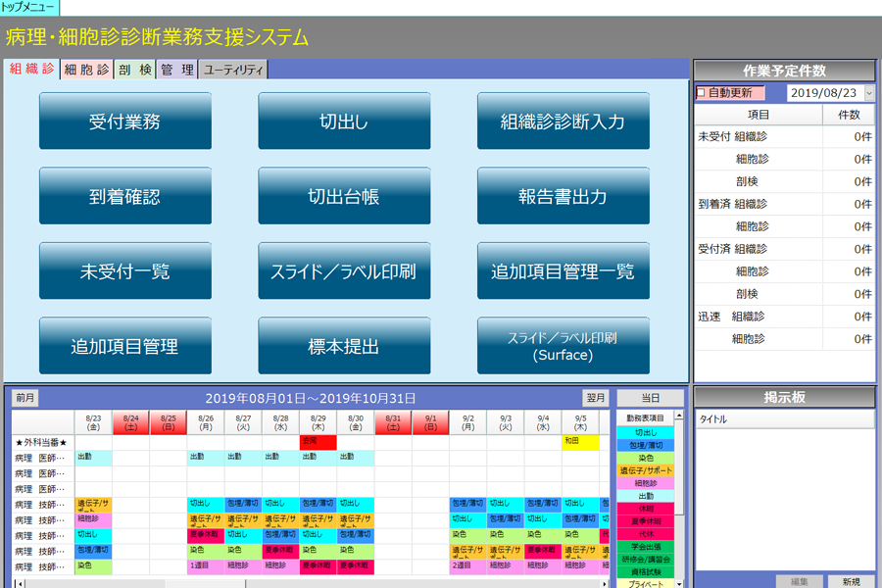Open the 切出し screen
The width and height of the screenshot is (882, 588).
(x=344, y=122)
